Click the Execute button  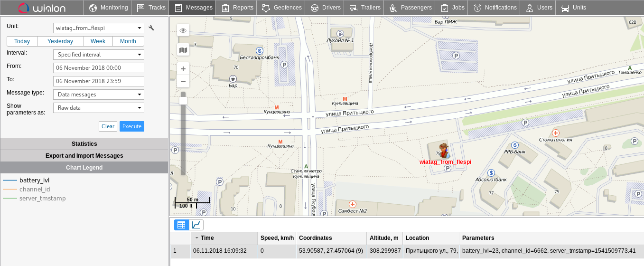[132, 126]
